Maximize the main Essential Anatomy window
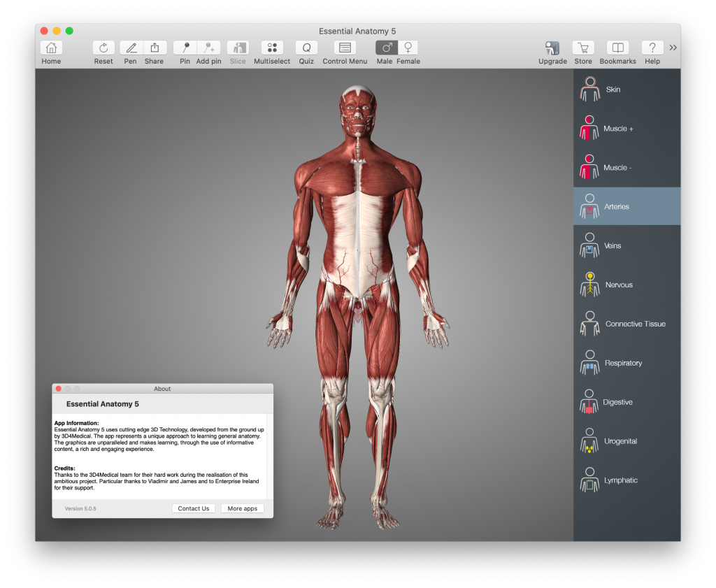 point(69,31)
